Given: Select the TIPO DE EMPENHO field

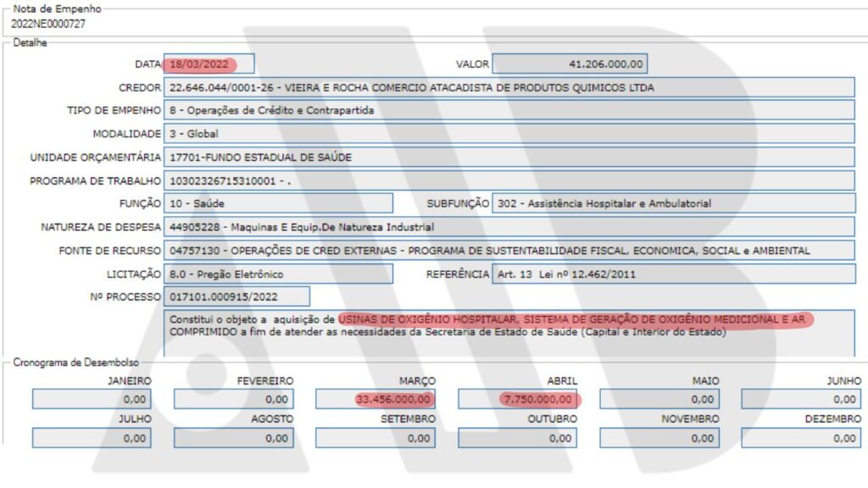Looking at the screenshot, I should [x=509, y=110].
